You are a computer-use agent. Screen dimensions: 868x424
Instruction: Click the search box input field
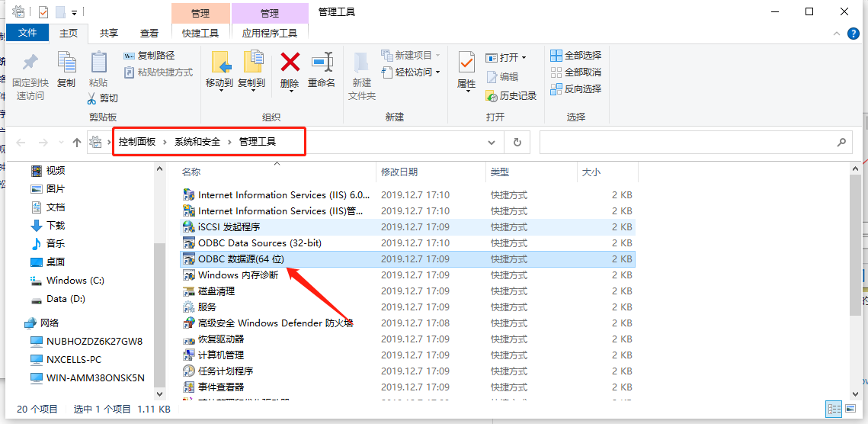686,142
